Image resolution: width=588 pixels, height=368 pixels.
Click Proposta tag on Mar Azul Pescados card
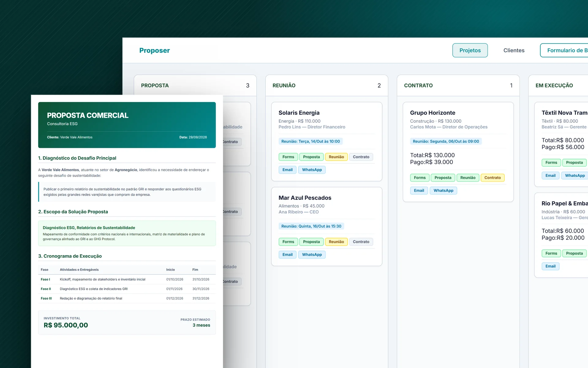(x=311, y=242)
